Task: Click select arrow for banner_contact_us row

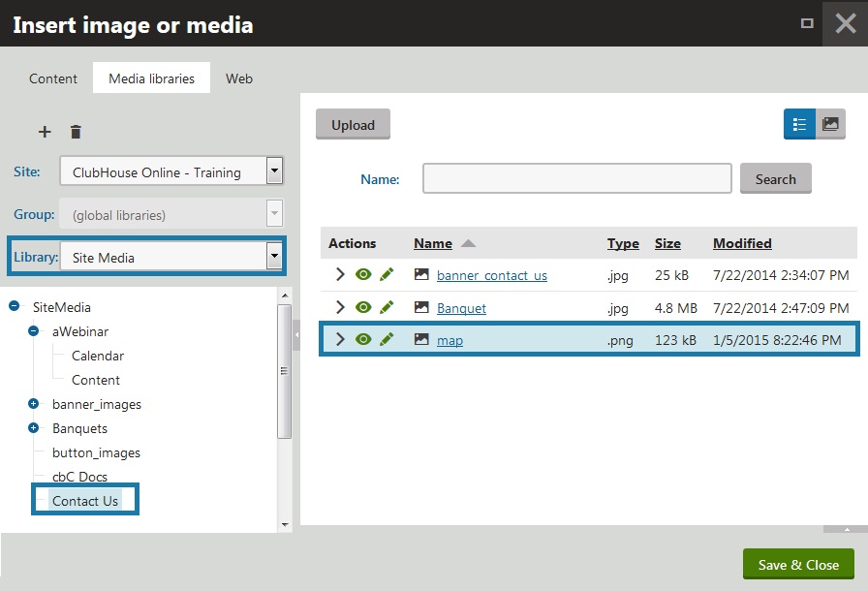Action: point(340,275)
